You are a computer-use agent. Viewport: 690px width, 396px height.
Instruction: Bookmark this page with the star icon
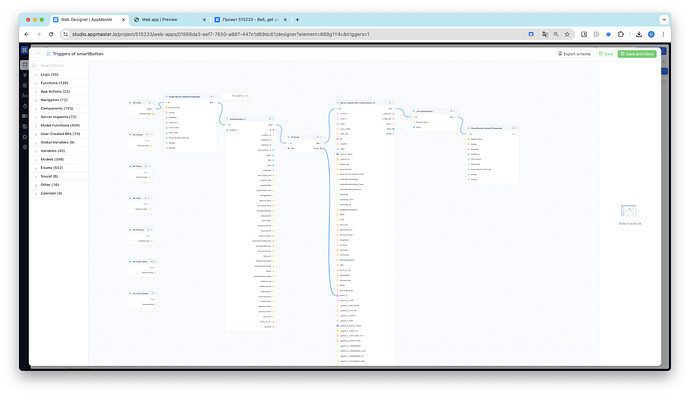click(567, 34)
